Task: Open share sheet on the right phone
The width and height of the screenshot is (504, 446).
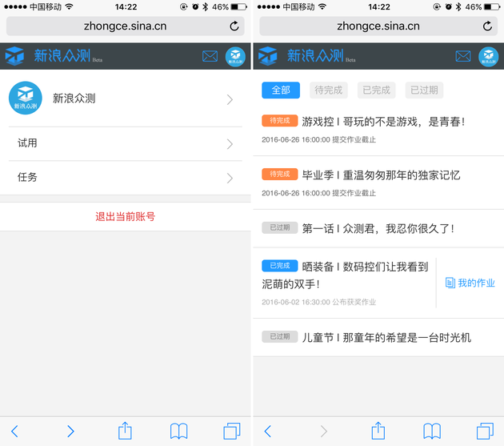Action: point(378,431)
